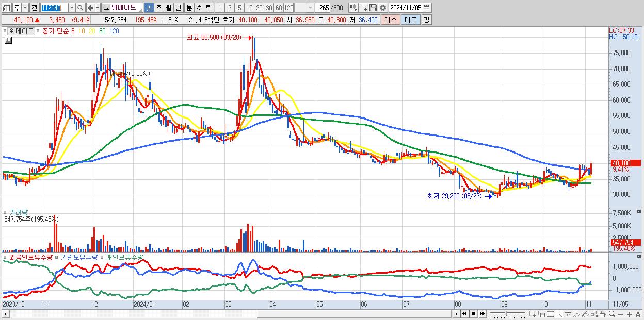
Task: Click the rewind button on bottom bar
Action: [x=464, y=314]
